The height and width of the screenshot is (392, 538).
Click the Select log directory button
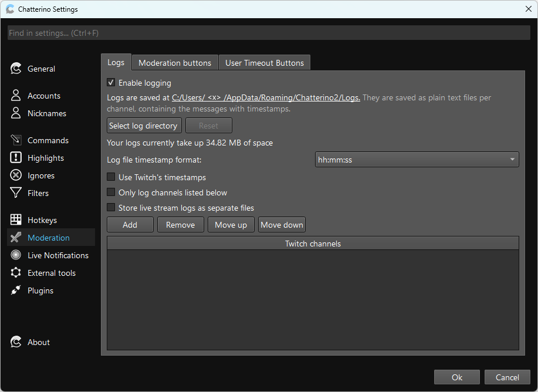(144, 126)
